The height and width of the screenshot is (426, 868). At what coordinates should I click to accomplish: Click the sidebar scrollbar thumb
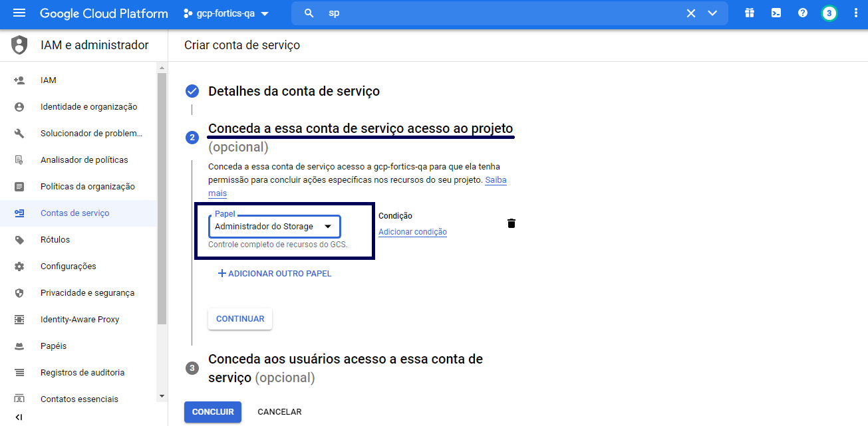(x=162, y=199)
